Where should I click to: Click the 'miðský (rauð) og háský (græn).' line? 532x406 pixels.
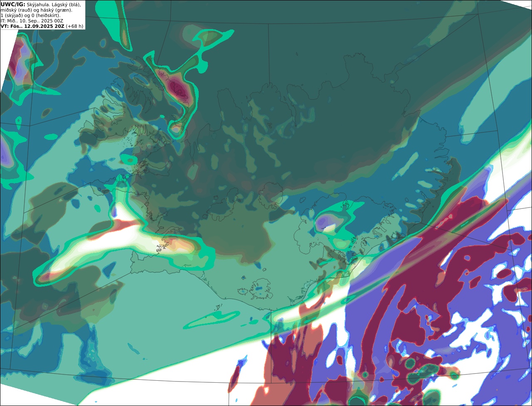[x=36, y=10]
